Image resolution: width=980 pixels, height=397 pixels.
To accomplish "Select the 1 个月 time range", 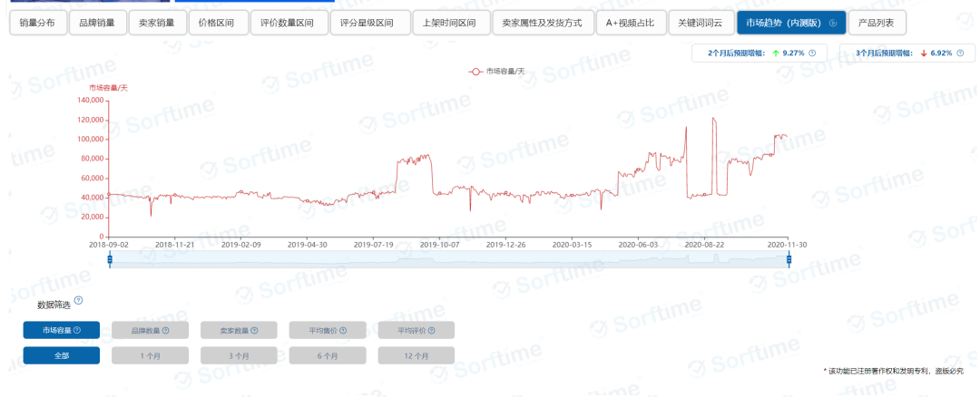I will tap(150, 356).
